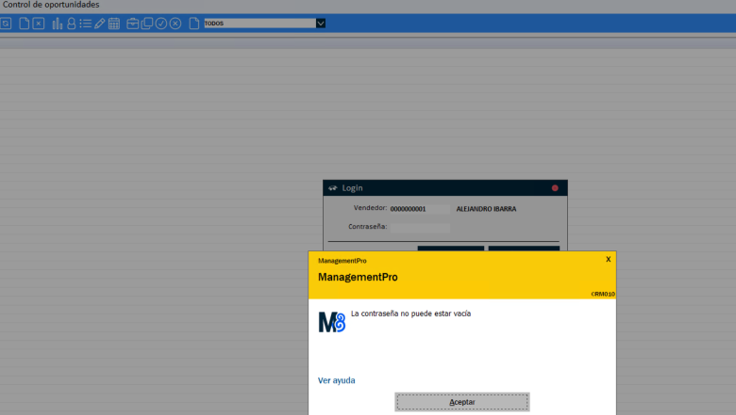Click the Vendedor code field
The image size is (736, 415).
tap(419, 209)
